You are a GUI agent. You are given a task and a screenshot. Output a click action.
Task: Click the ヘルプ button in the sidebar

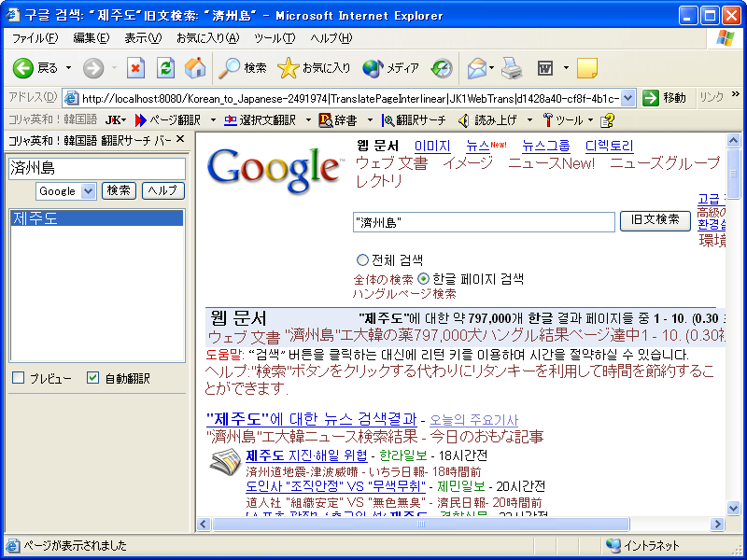click(x=162, y=191)
